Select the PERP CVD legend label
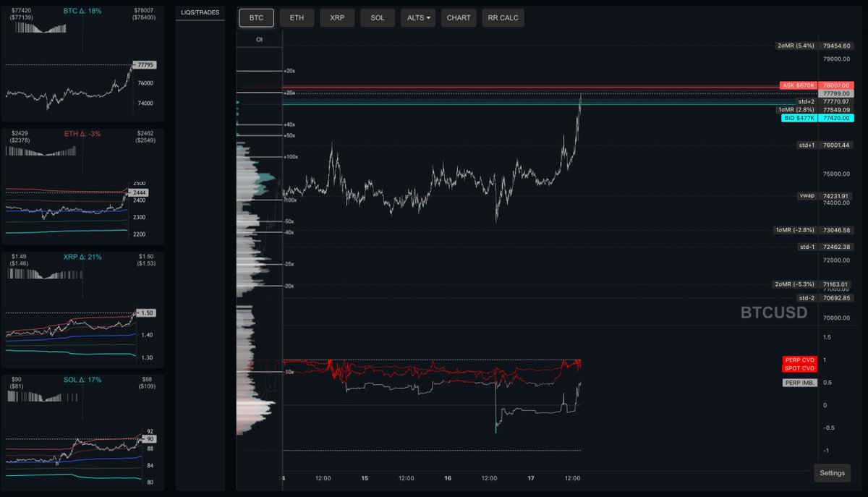The height and width of the screenshot is (497, 868). point(799,360)
